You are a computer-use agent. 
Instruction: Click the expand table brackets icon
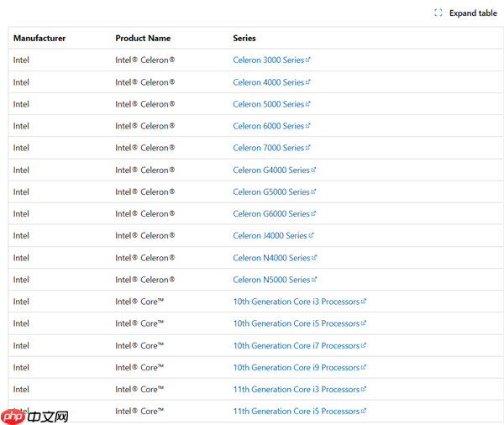coord(438,13)
